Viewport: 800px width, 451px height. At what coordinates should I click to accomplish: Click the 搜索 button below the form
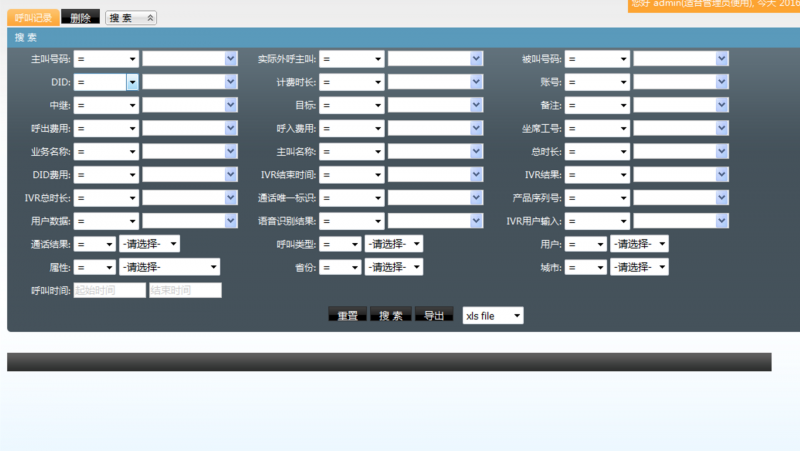[x=390, y=315]
